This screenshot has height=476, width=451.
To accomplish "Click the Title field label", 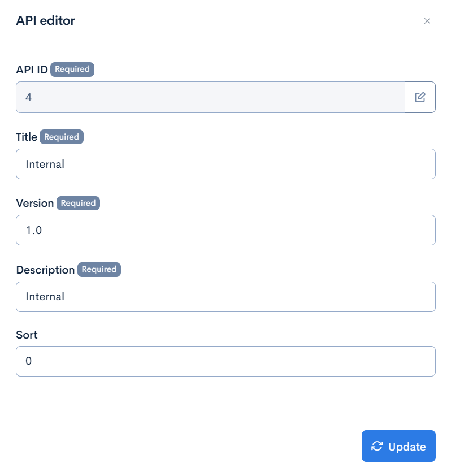I will [26, 137].
